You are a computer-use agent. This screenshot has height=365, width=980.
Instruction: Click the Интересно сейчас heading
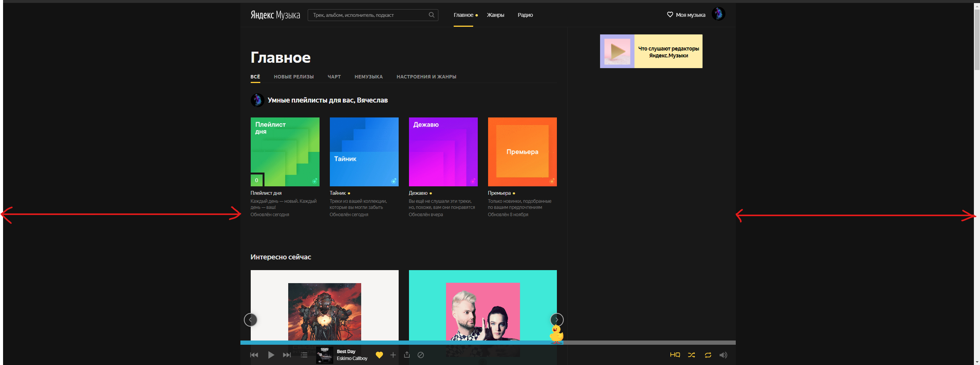(x=281, y=257)
